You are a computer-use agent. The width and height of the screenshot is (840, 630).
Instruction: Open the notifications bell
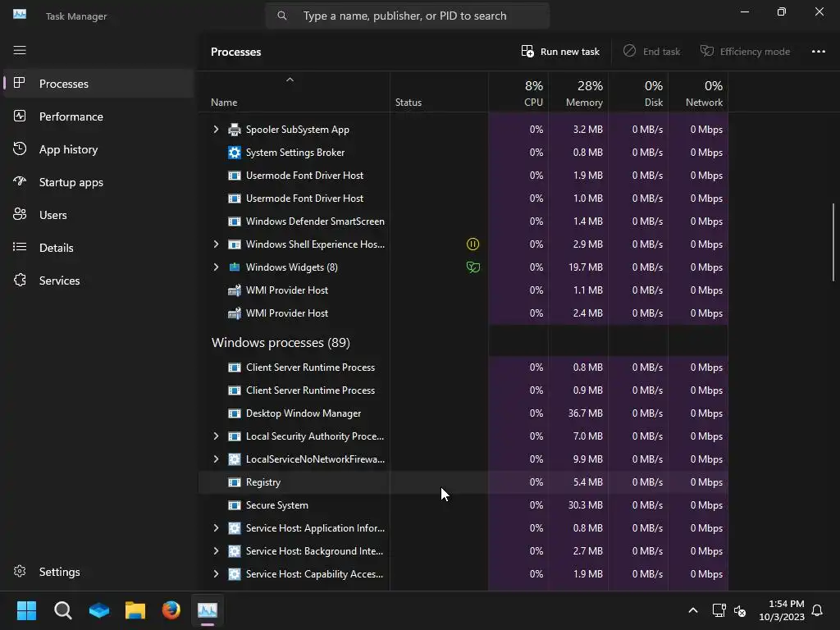point(817,610)
